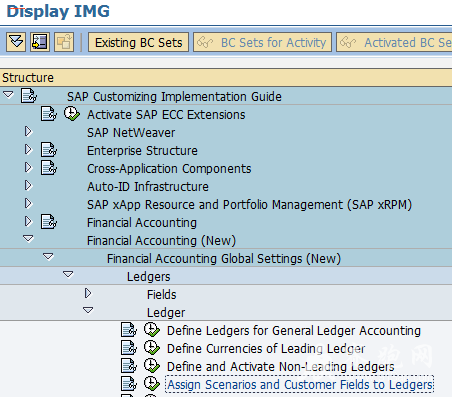Select the Financial Accounting row text
The image size is (452, 397).
[x=142, y=223]
